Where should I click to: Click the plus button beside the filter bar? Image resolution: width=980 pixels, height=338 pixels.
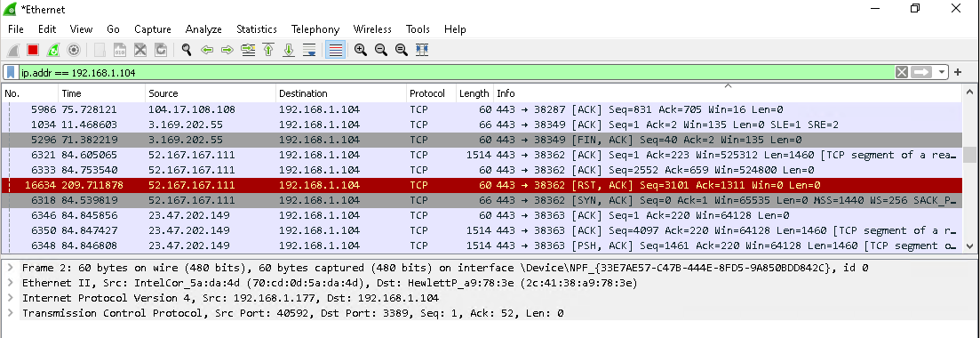point(958,73)
